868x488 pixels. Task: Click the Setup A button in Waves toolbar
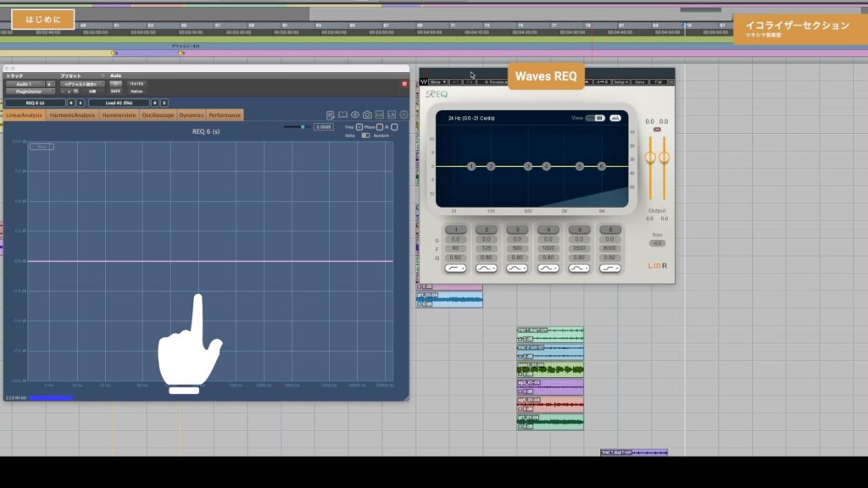pyautogui.click(x=620, y=82)
